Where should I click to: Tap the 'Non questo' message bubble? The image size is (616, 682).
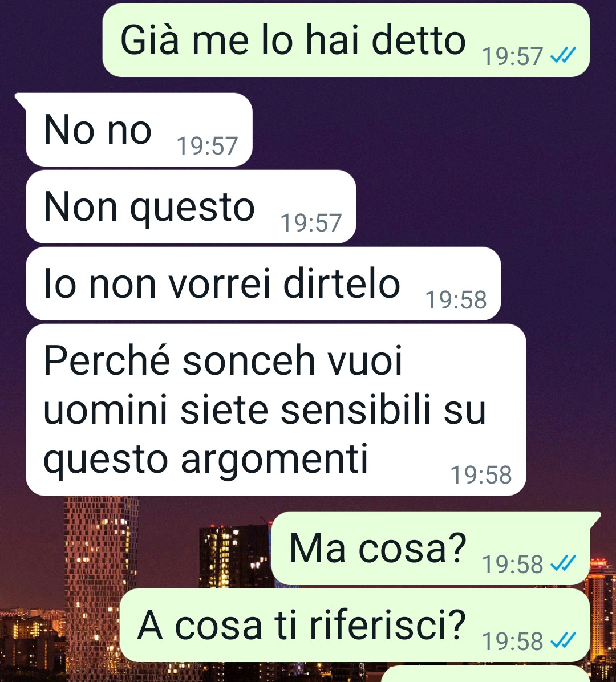tap(191, 206)
